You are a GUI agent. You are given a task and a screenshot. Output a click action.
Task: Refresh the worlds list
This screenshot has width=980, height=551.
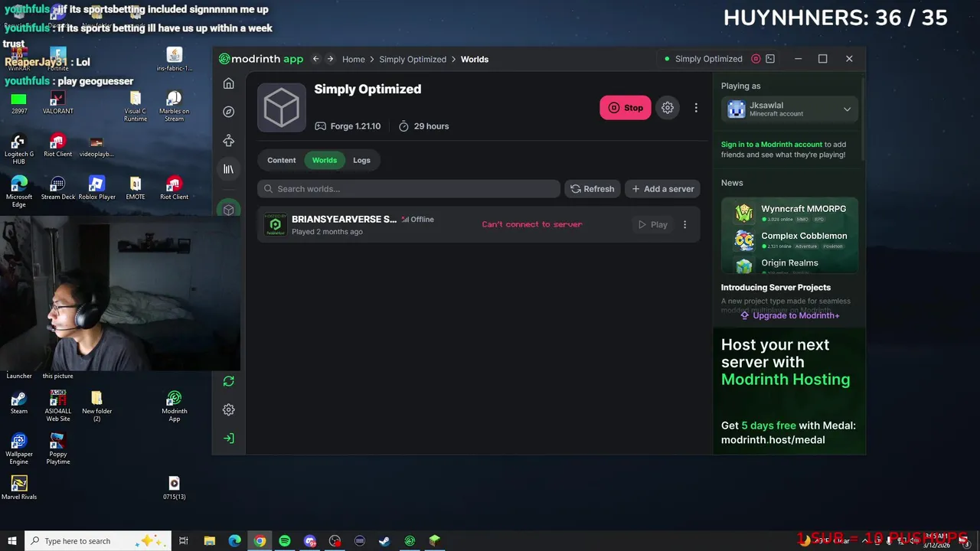pos(593,189)
